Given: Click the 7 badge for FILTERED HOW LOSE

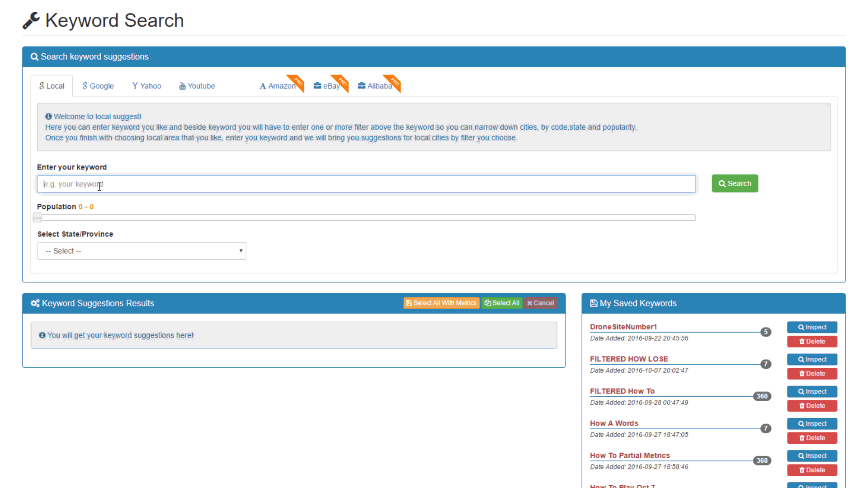Looking at the screenshot, I should click(765, 364).
